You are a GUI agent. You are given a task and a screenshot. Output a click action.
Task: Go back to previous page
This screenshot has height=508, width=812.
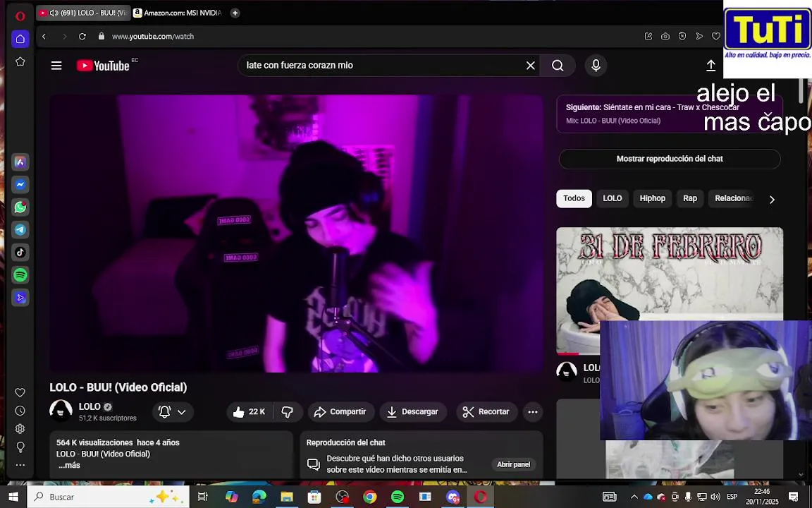point(44,36)
